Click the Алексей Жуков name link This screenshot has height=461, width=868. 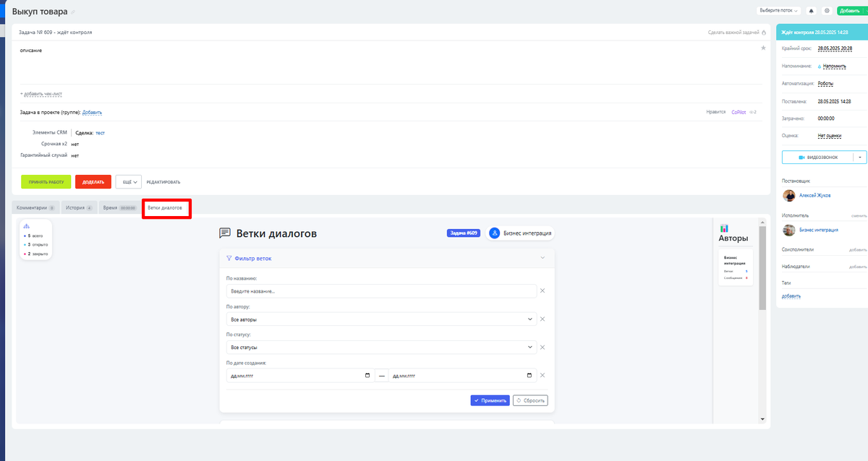[x=814, y=195]
